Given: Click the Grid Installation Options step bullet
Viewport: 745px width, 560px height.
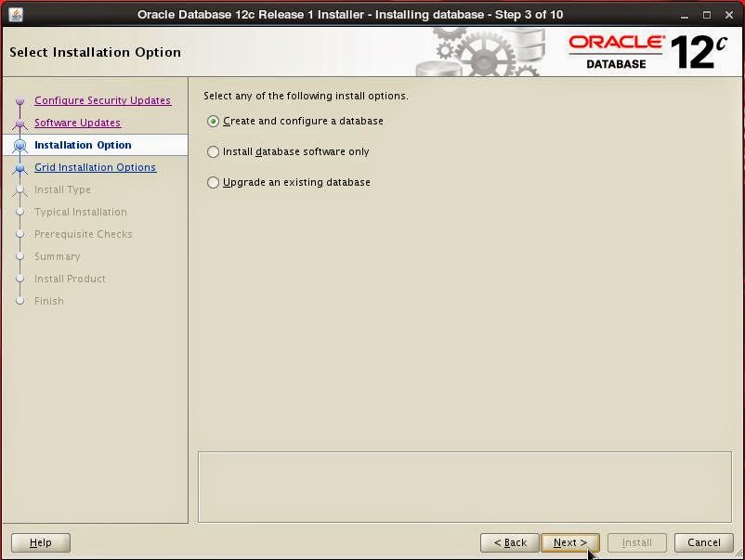Looking at the screenshot, I should coord(20,168).
